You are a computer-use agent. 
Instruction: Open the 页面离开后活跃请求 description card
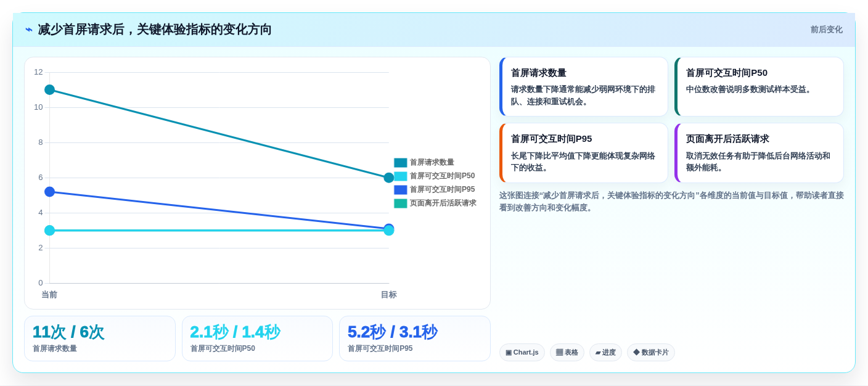tap(759, 153)
